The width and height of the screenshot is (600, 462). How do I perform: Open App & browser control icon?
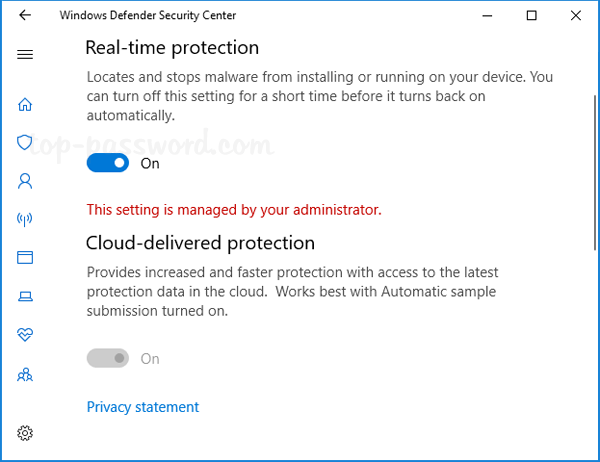coord(25,258)
